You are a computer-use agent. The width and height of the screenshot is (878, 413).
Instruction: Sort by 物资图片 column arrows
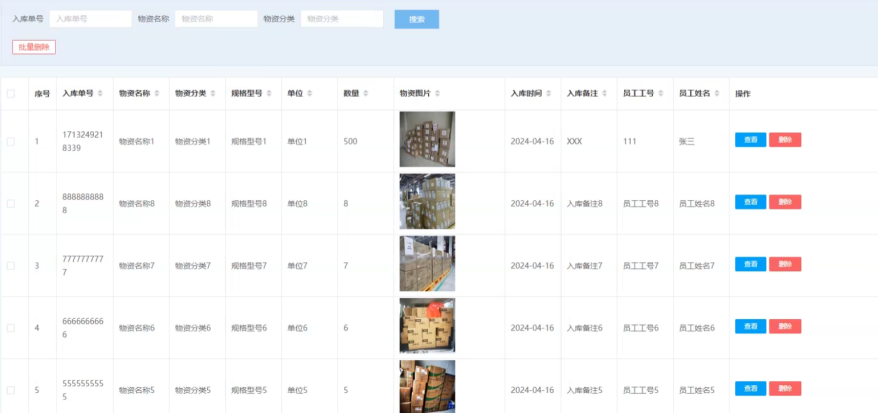(437, 94)
